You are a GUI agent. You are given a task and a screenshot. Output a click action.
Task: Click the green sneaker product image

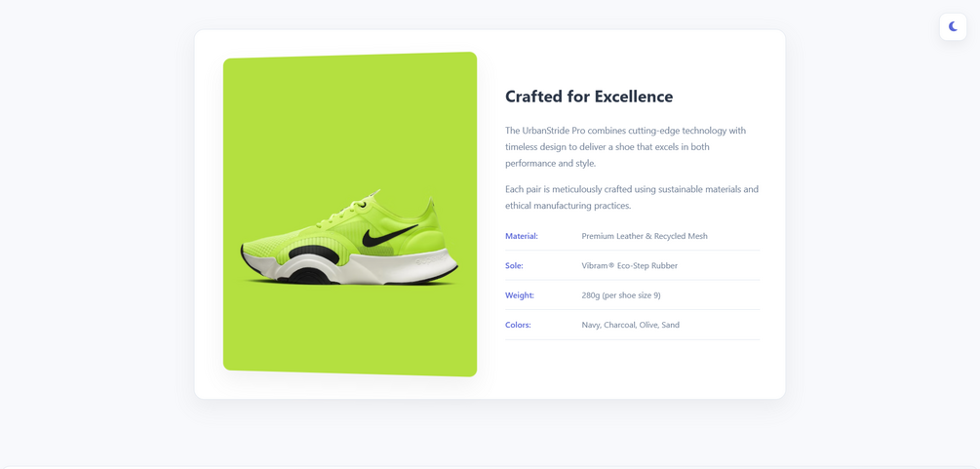[350, 215]
